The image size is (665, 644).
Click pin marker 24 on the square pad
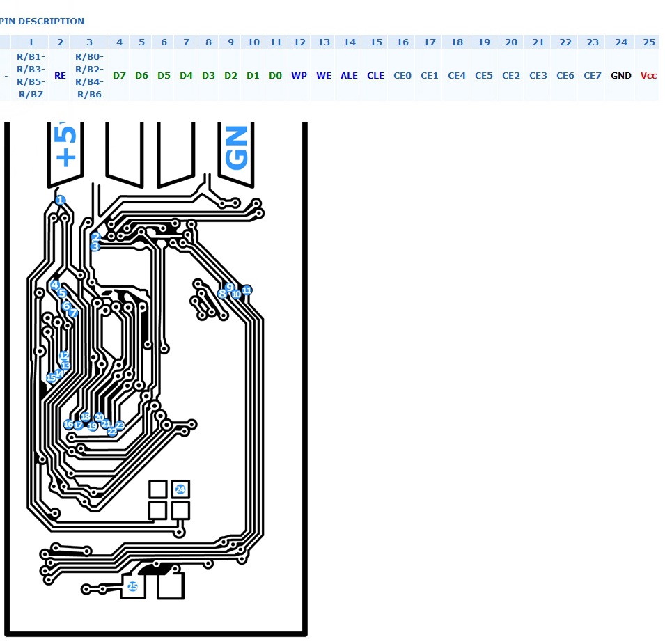[180, 489]
